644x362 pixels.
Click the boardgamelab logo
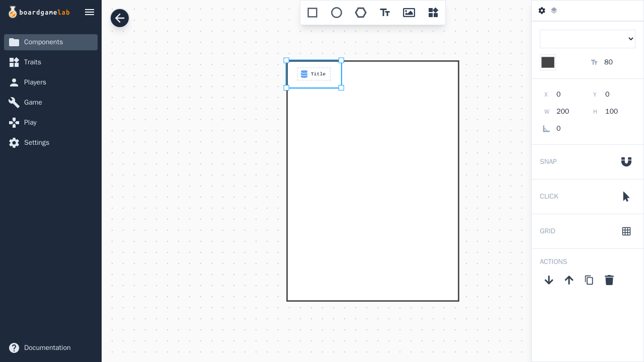pos(39,12)
